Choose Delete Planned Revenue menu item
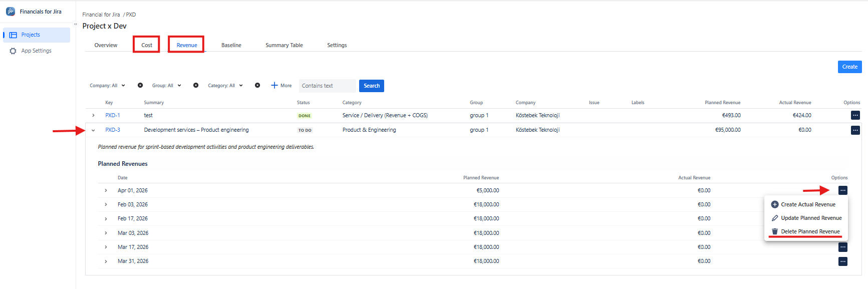Viewport: 868px width, 289px height. coord(805,231)
